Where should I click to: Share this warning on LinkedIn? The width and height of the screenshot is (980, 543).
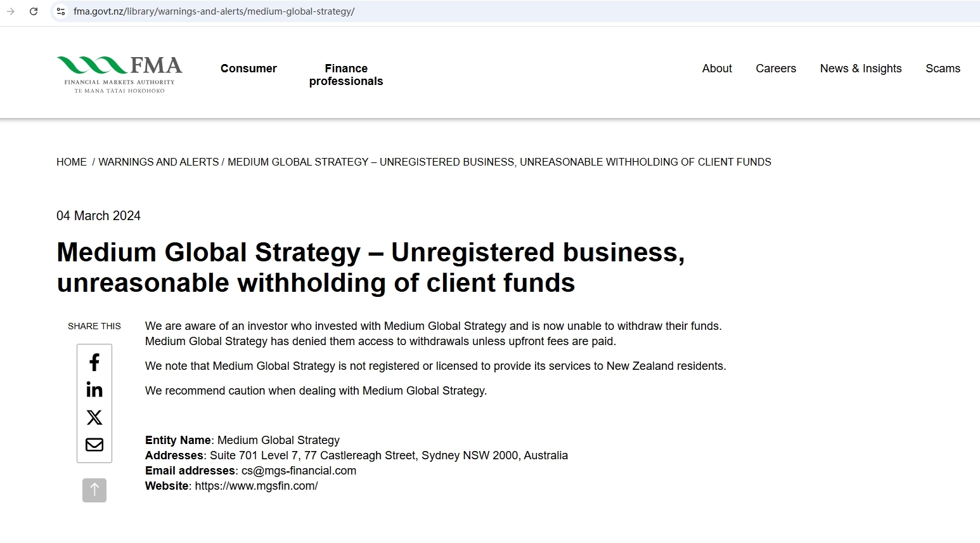[94, 389]
